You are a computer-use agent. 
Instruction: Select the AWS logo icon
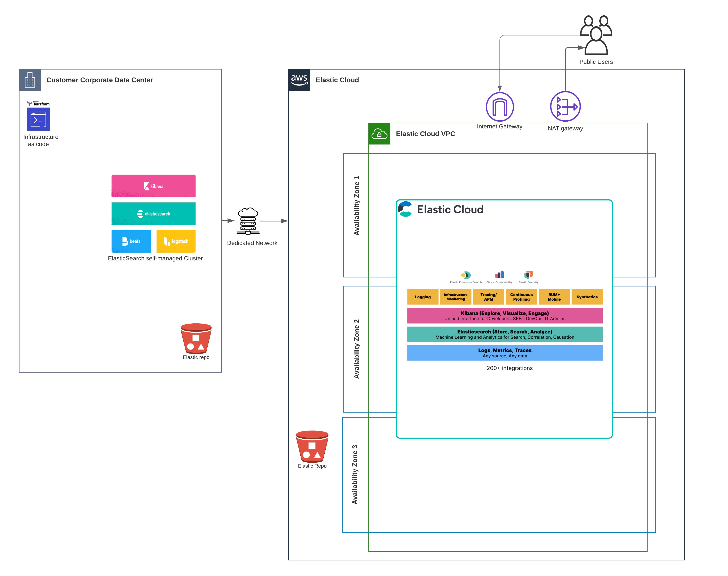299,80
